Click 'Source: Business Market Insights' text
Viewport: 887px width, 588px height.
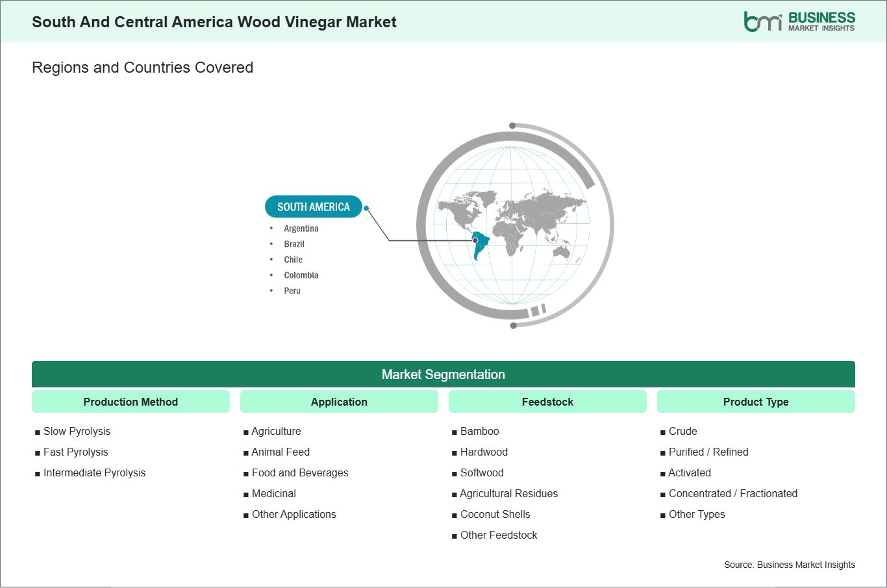click(790, 565)
